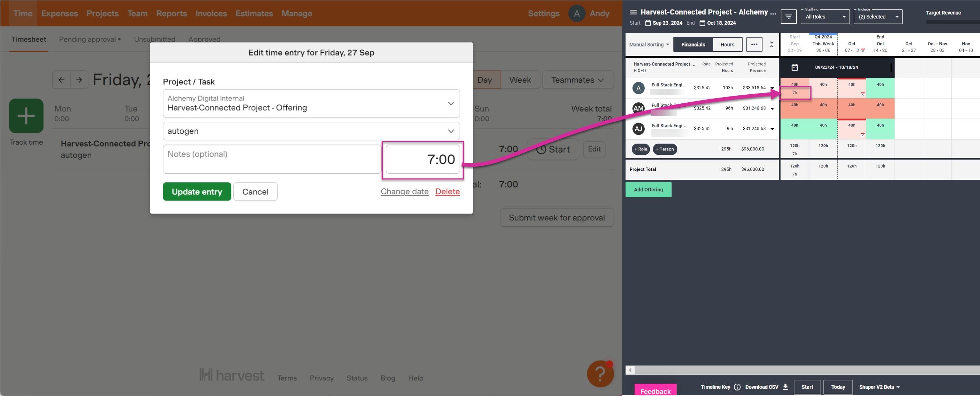Click the Timeline Key info icon
Viewport: 980px width, 396px height.
[x=737, y=387]
